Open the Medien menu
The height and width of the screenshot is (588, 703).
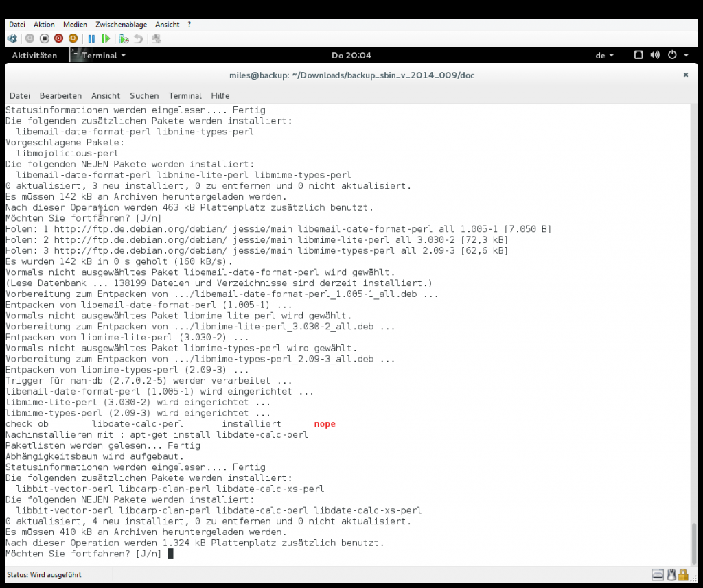coord(75,25)
